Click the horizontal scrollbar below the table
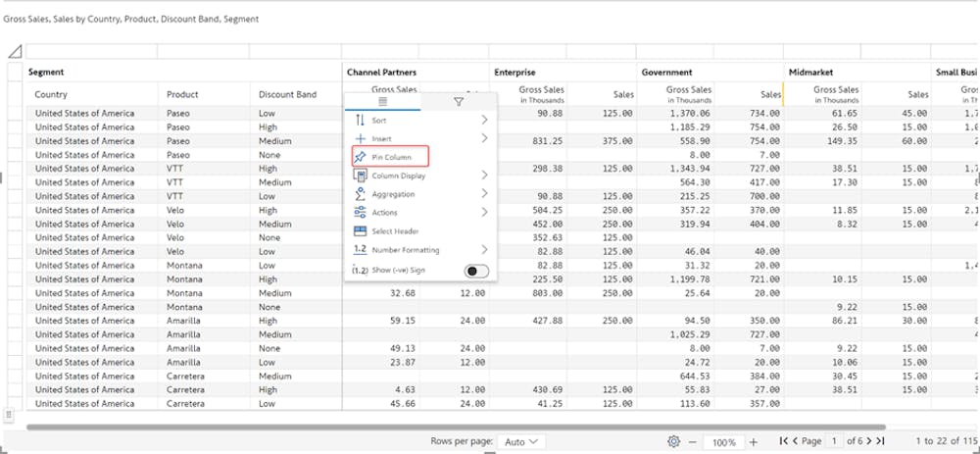980x454 pixels. [x=456, y=428]
